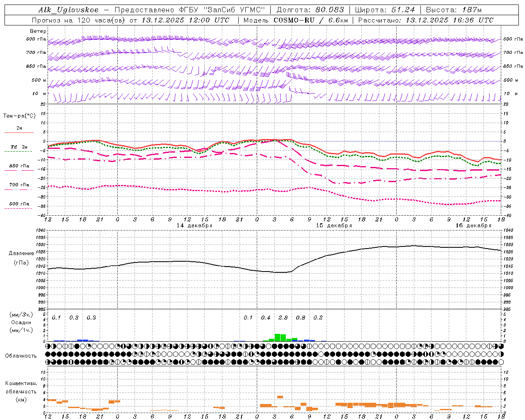Click the Тем-ра(°C) temperature panel label
The width and height of the screenshot is (525, 420).
coord(19,116)
